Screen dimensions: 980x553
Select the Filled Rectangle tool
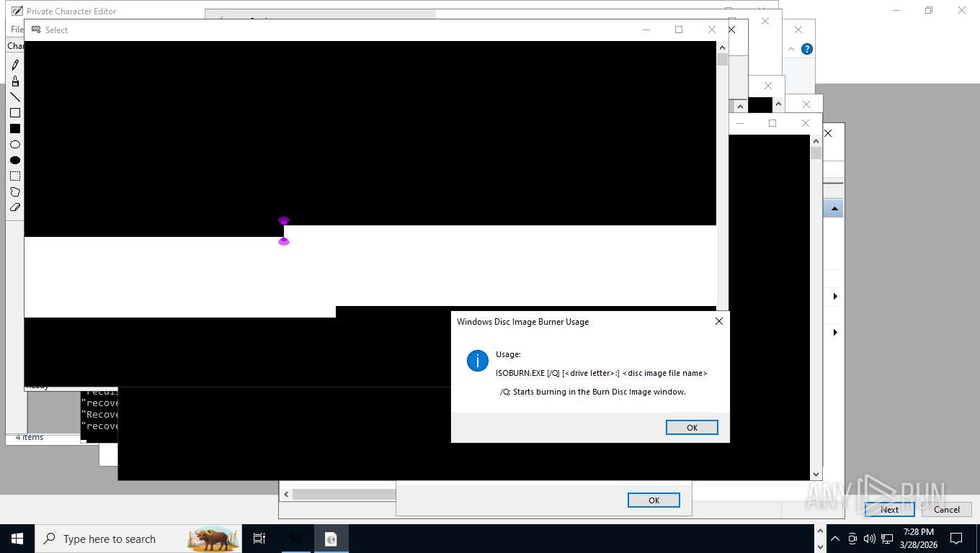(15, 128)
